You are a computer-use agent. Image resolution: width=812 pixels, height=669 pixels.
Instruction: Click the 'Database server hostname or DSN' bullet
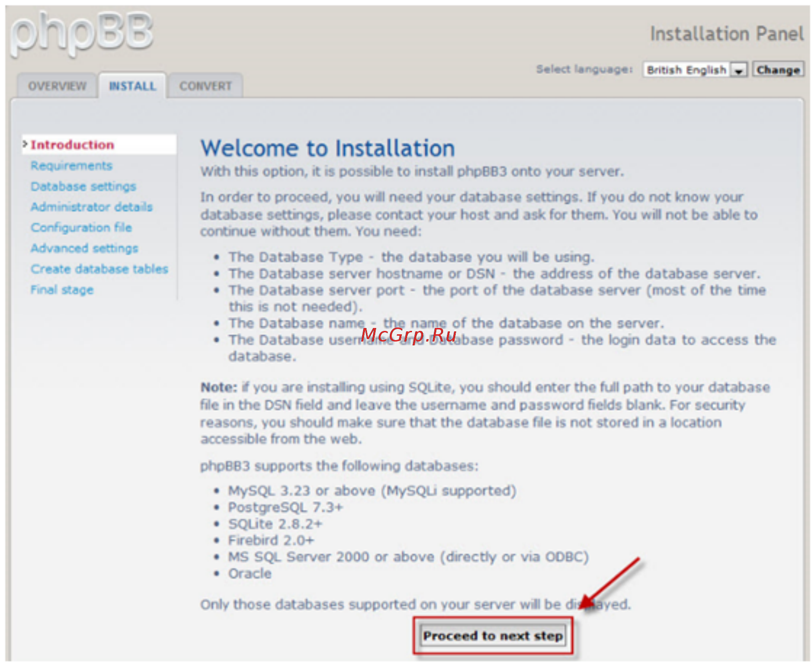click(494, 274)
